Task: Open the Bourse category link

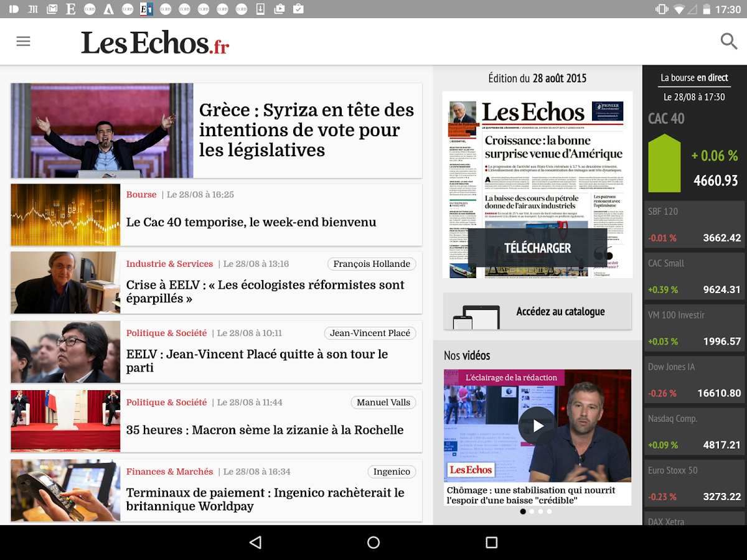Action: tap(141, 195)
